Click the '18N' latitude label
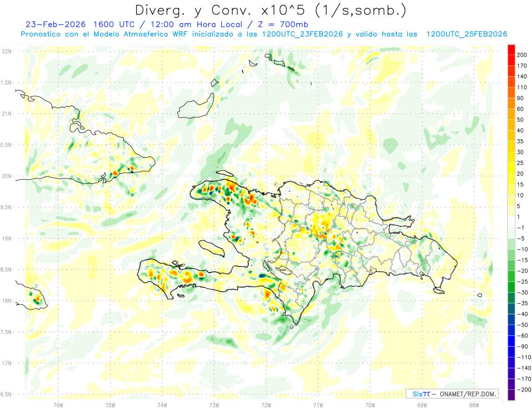 (7, 301)
